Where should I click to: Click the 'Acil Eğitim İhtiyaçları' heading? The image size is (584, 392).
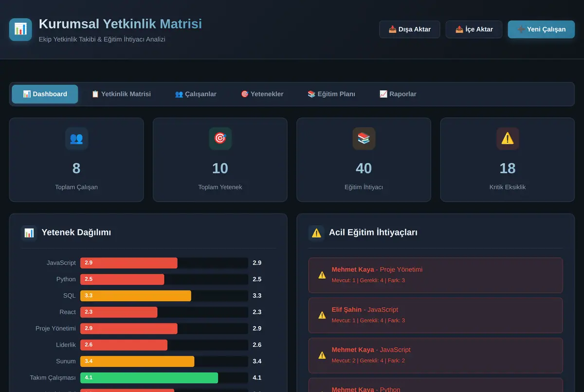point(373,232)
